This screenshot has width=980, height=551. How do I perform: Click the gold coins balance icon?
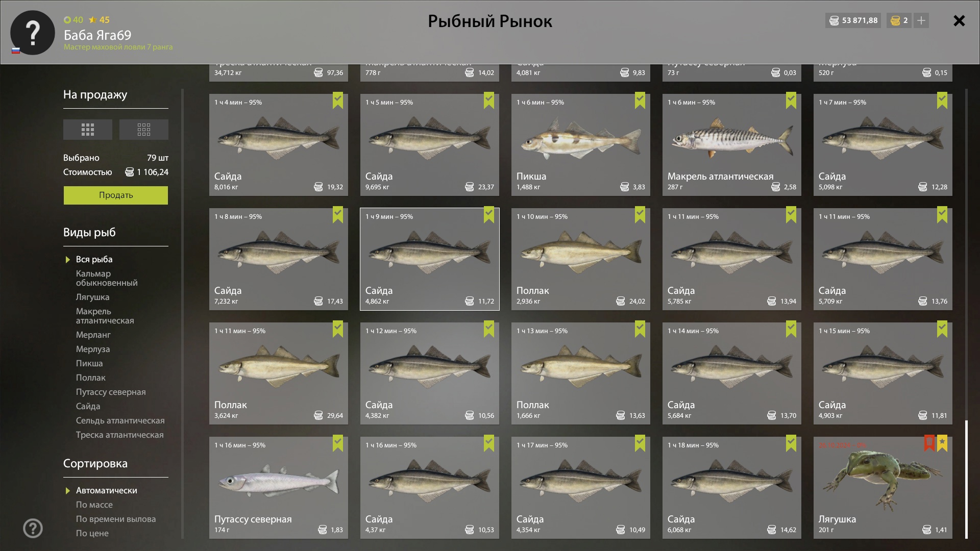pyautogui.click(x=895, y=20)
